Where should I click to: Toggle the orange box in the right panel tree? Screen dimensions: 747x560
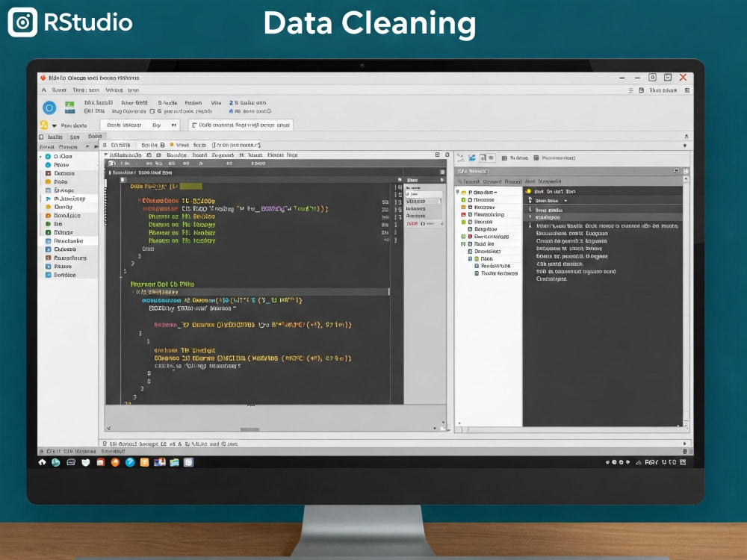[463, 207]
